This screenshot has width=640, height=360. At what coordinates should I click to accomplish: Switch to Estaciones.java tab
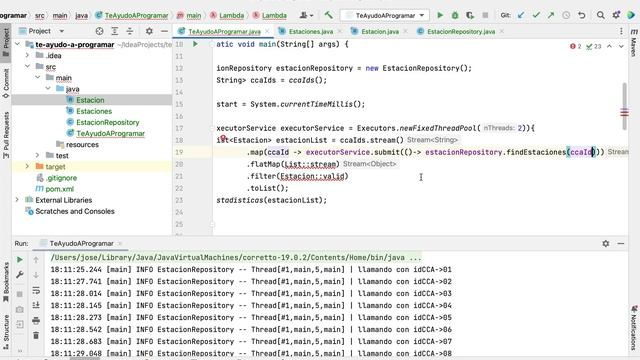click(x=311, y=31)
